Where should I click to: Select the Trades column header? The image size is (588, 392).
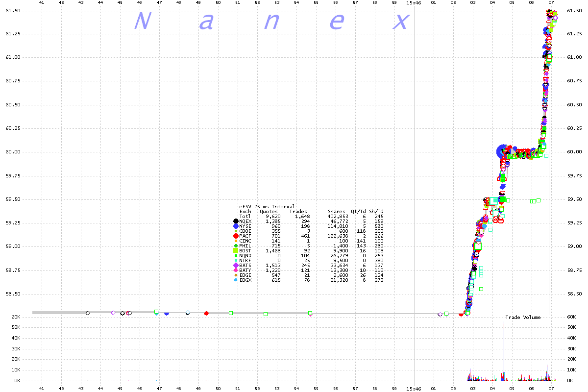tap(298, 212)
